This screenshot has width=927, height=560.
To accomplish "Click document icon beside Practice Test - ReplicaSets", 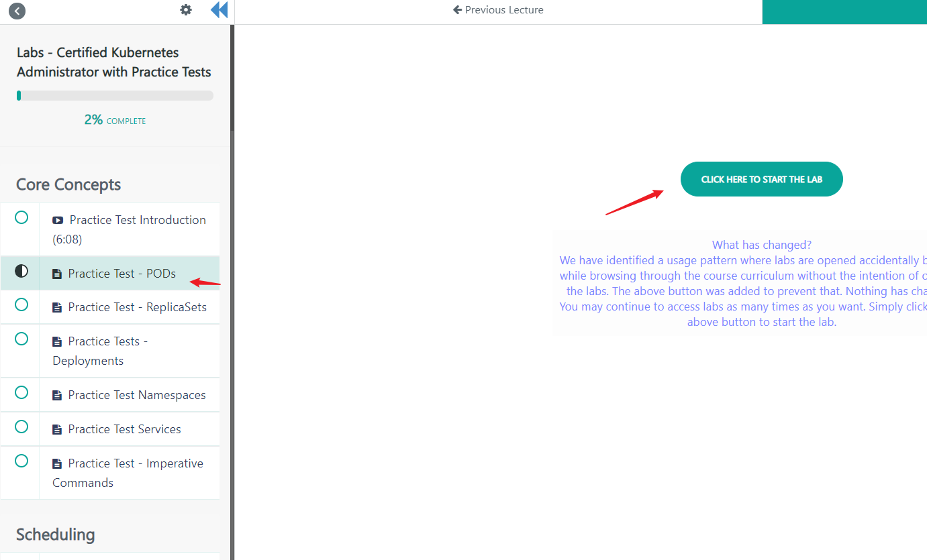I will tap(57, 308).
